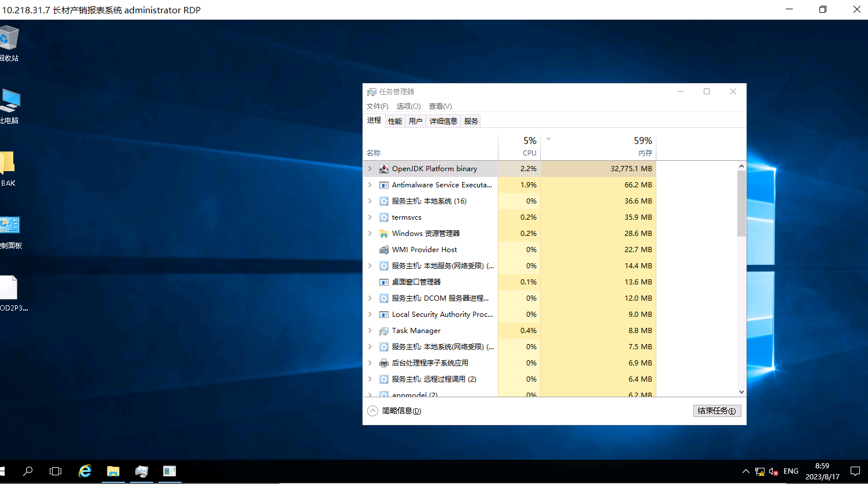
Task: Expand 服务主机: 远程过程调用 (2) group
Action: (x=370, y=379)
